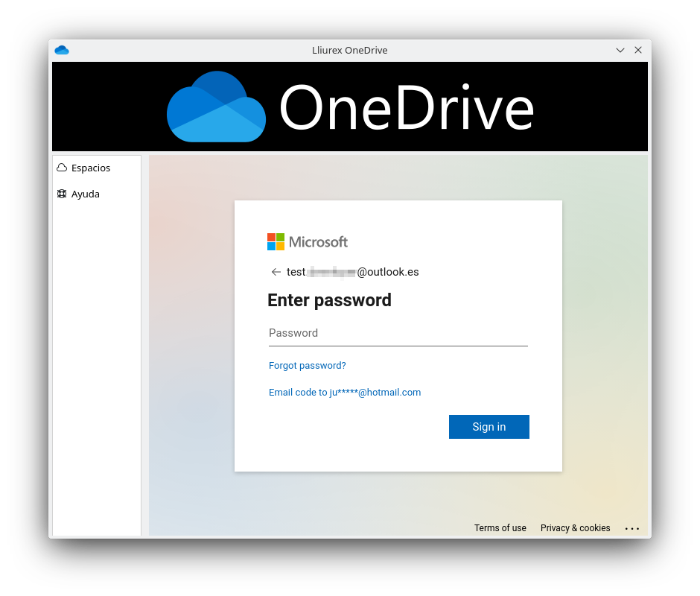700x596 pixels.
Task: Open the Terms of use link
Action: coord(500,528)
